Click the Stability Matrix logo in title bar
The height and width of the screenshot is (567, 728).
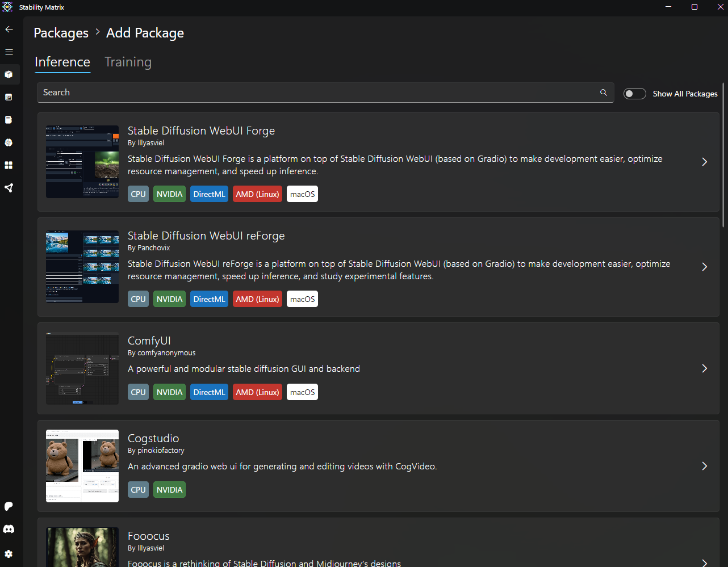(7, 7)
